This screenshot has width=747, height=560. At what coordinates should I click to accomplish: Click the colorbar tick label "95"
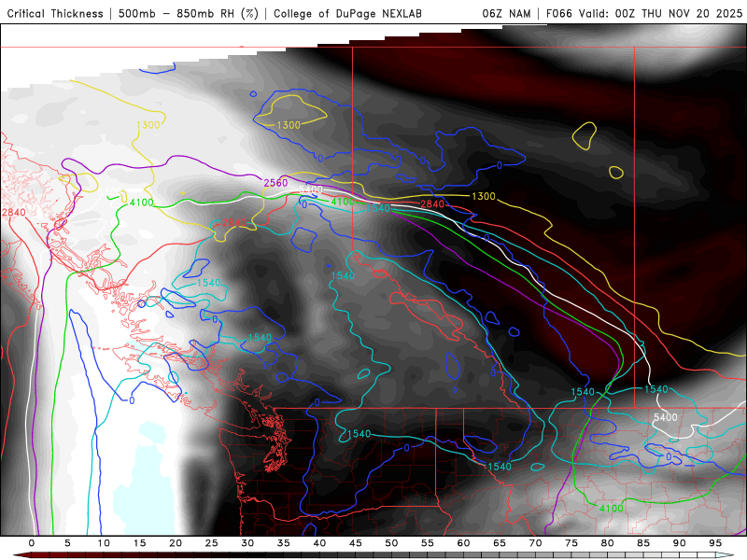(x=715, y=543)
